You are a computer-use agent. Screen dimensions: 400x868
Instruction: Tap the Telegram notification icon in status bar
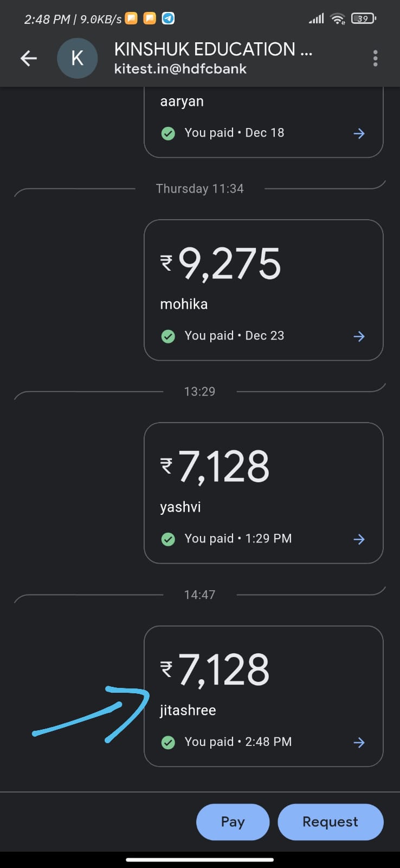pyautogui.click(x=169, y=18)
